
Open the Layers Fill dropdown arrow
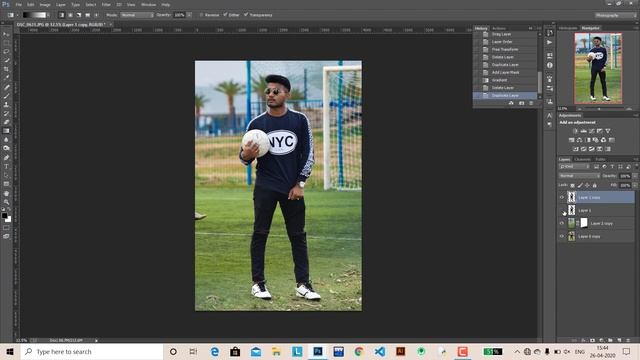[635, 185]
